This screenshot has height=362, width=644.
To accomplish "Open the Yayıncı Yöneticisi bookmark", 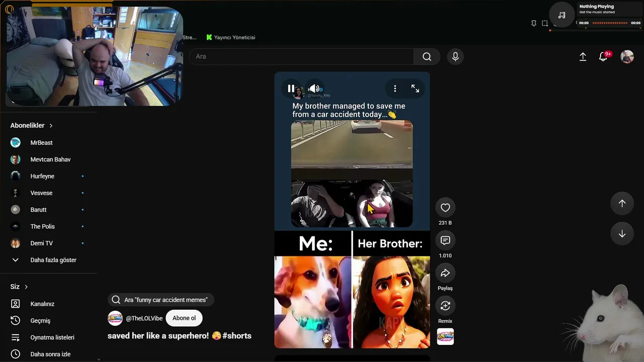I will tap(231, 37).
